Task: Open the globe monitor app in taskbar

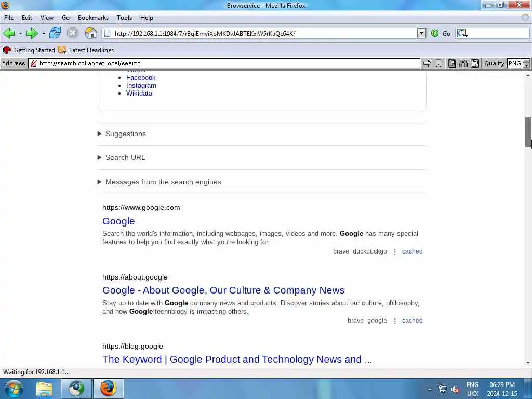Action: tap(76, 389)
